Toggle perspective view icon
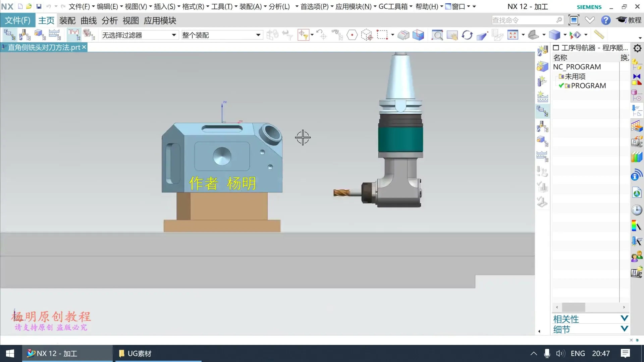 [x=482, y=35]
